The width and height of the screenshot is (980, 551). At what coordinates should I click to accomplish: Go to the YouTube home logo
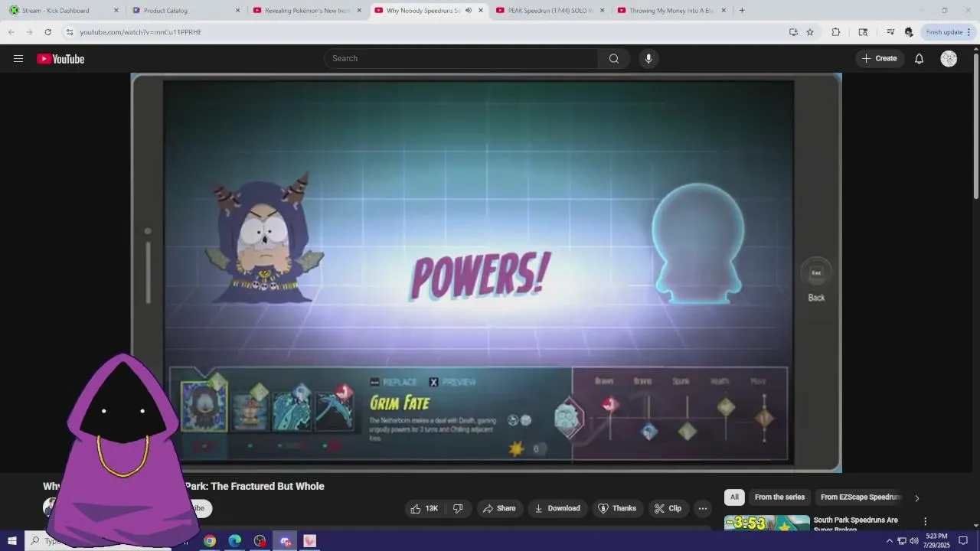60,59
